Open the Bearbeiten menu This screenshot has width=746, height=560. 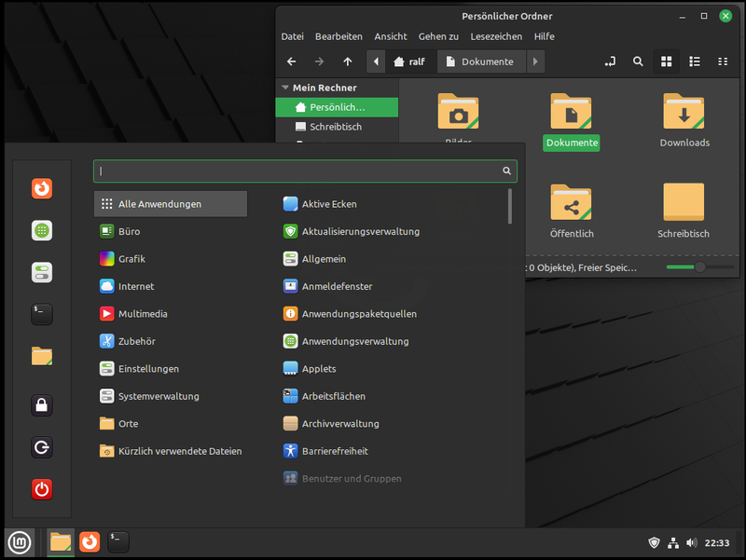(x=338, y=36)
